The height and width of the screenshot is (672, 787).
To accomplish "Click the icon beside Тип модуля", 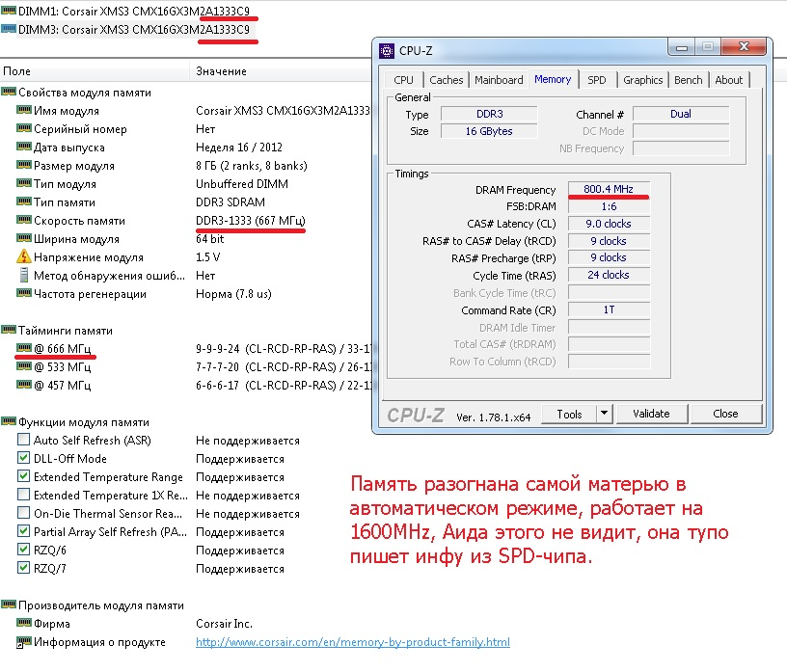I will coord(23,182).
